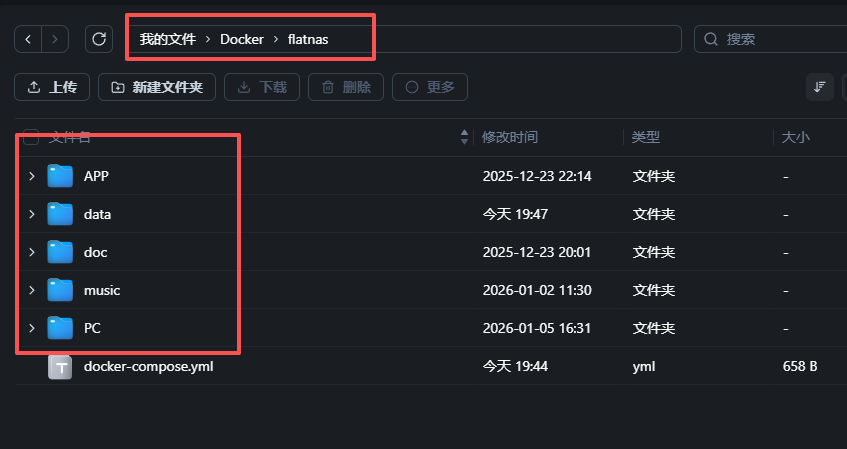Expand the PC folder chevron
The height and width of the screenshot is (449, 847).
[32, 328]
